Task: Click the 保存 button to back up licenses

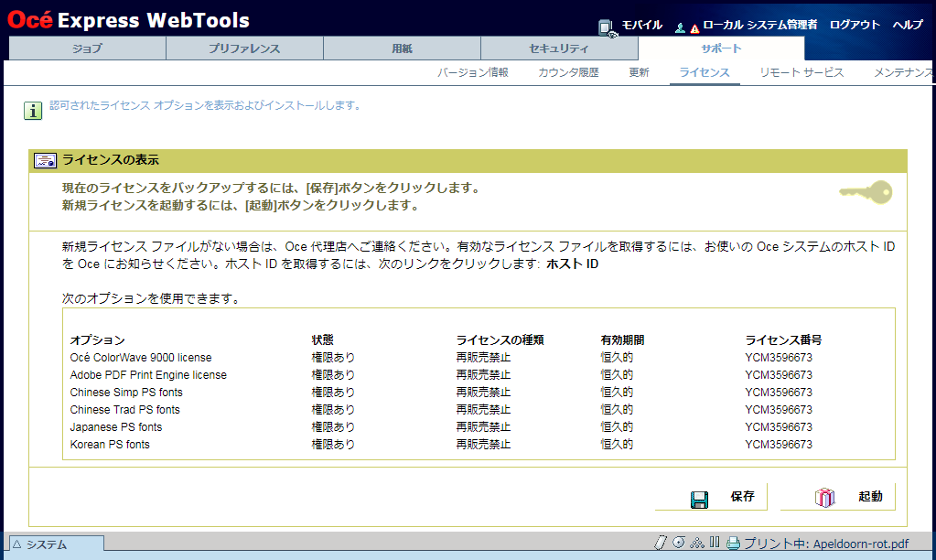Action: click(711, 497)
